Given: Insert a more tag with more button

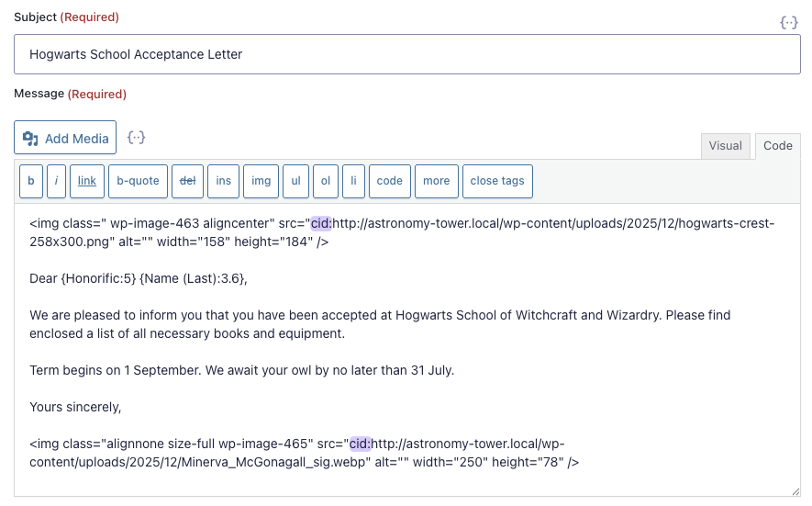Looking at the screenshot, I should [436, 181].
